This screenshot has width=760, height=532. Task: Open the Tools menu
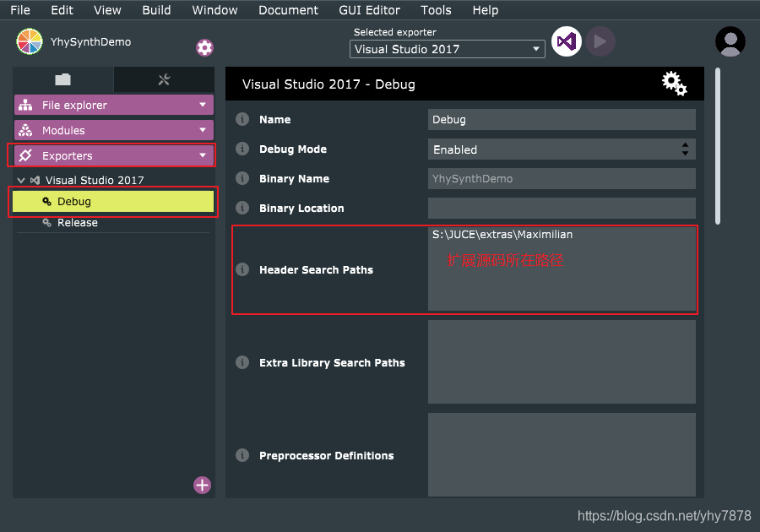tap(436, 9)
